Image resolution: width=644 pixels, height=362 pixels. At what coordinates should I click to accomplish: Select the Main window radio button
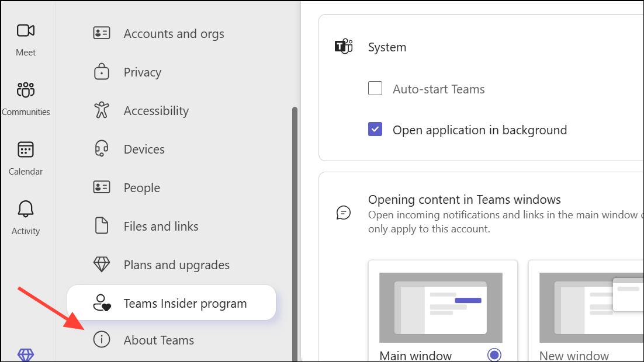(x=494, y=354)
